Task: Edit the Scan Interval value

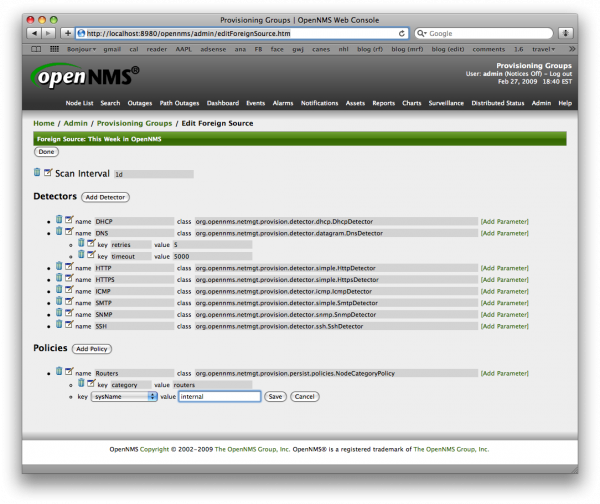Action: coord(47,172)
